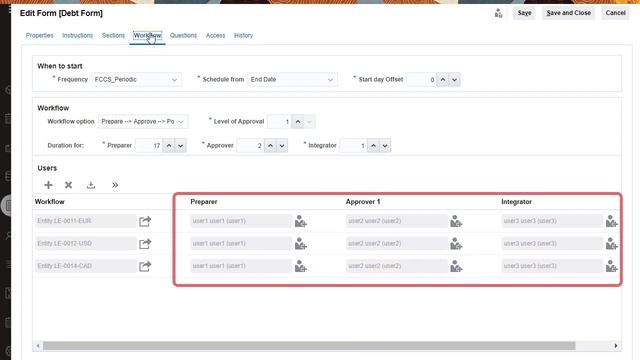Select Integrator user for LE-0011-EUR row
The height and width of the screenshot is (360, 640).
click(x=611, y=221)
